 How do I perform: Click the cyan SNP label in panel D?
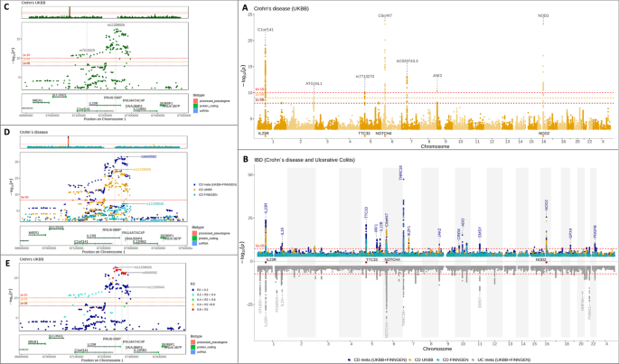click(155, 203)
